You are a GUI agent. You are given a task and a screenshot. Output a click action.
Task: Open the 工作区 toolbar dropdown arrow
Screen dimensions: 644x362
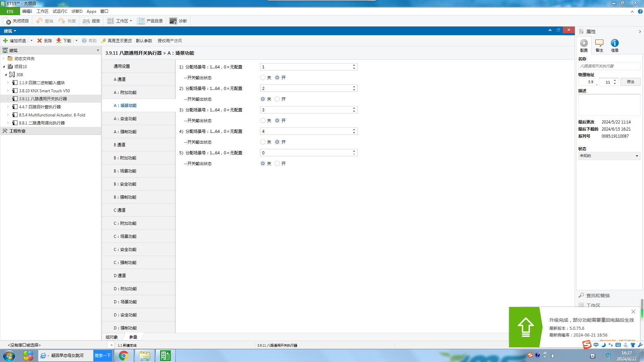(x=131, y=21)
